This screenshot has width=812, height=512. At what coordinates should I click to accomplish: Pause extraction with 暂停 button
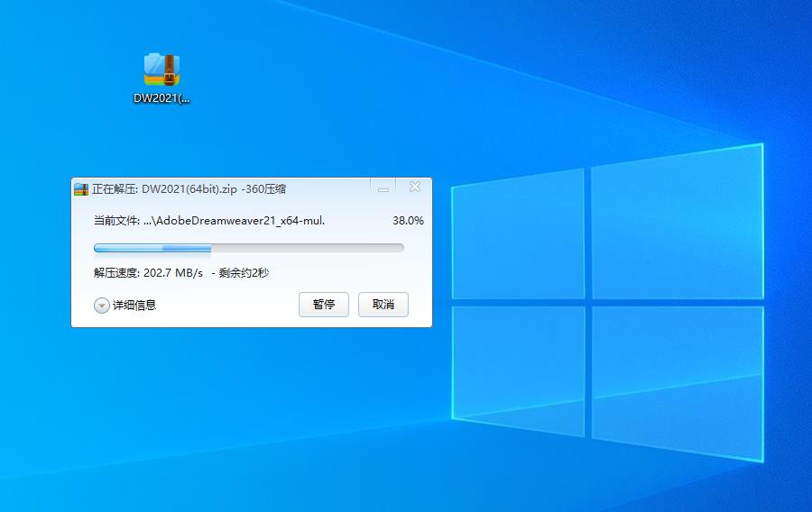[x=324, y=305]
